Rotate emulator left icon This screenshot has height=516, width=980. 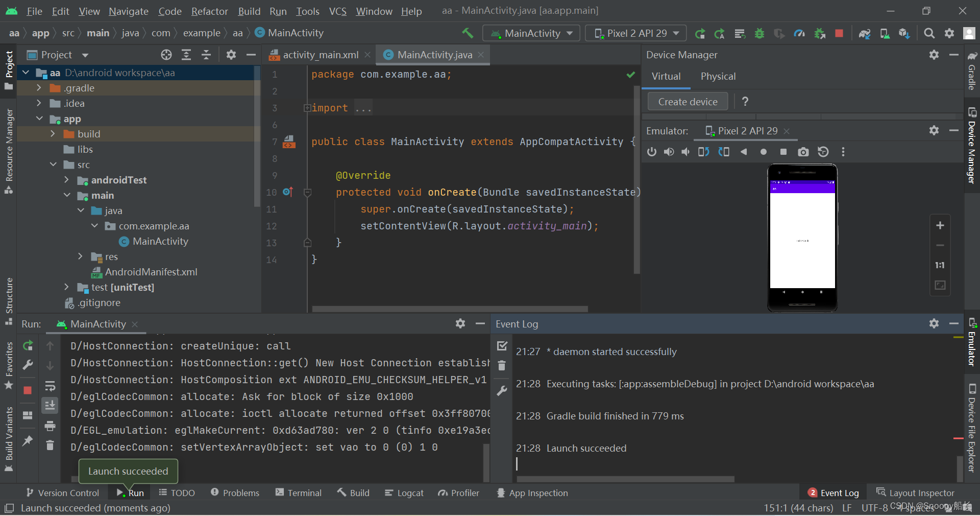point(704,152)
